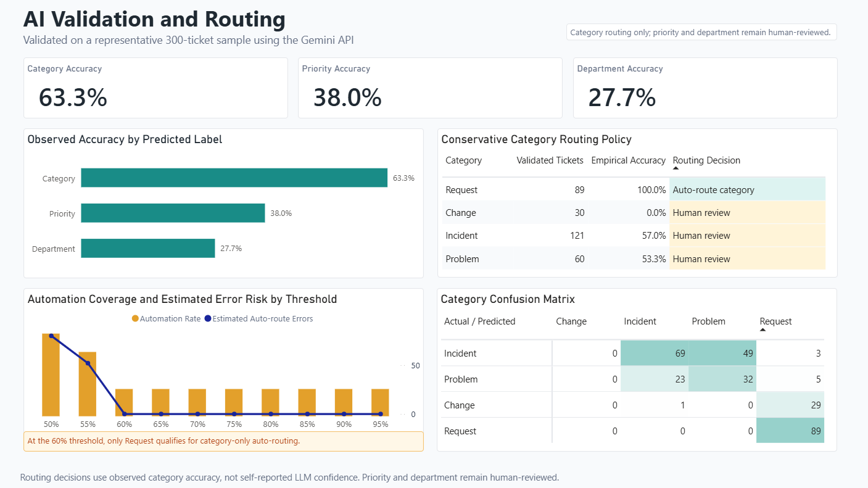Screen dimensions: 868x488
Task: Click the category routing only note box
Action: tap(701, 32)
